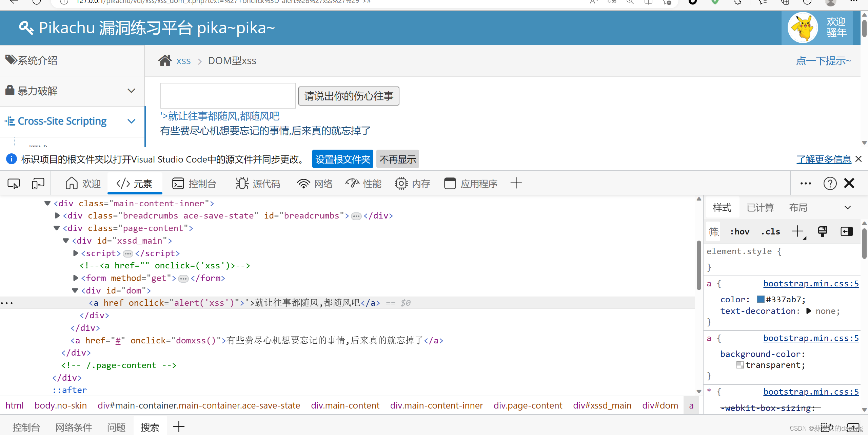
Task: Switch to the 已计算 styles tab
Action: coord(760,207)
